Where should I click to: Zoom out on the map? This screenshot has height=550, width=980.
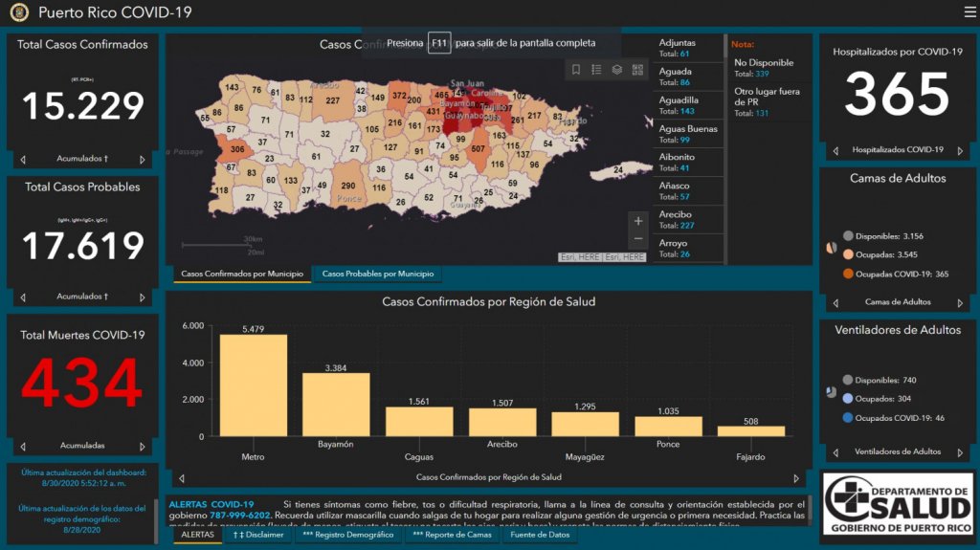[x=638, y=239]
